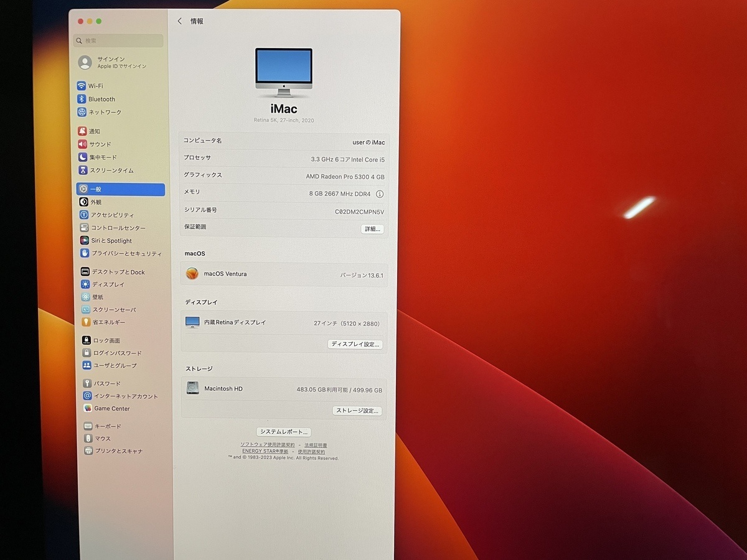Click the iMac computer image
747x560 pixels.
click(x=283, y=73)
